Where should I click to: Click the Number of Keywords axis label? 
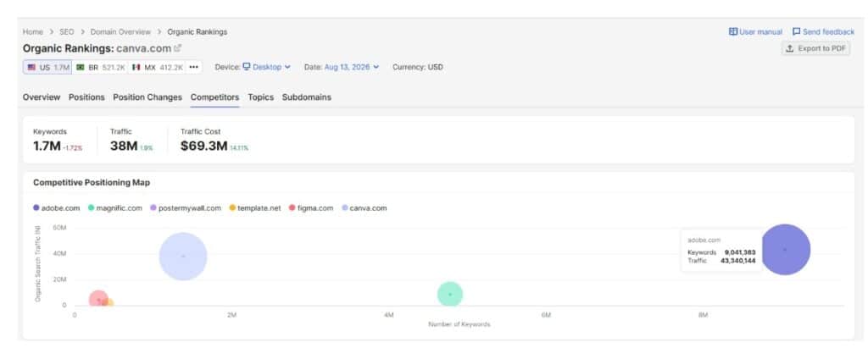459,324
